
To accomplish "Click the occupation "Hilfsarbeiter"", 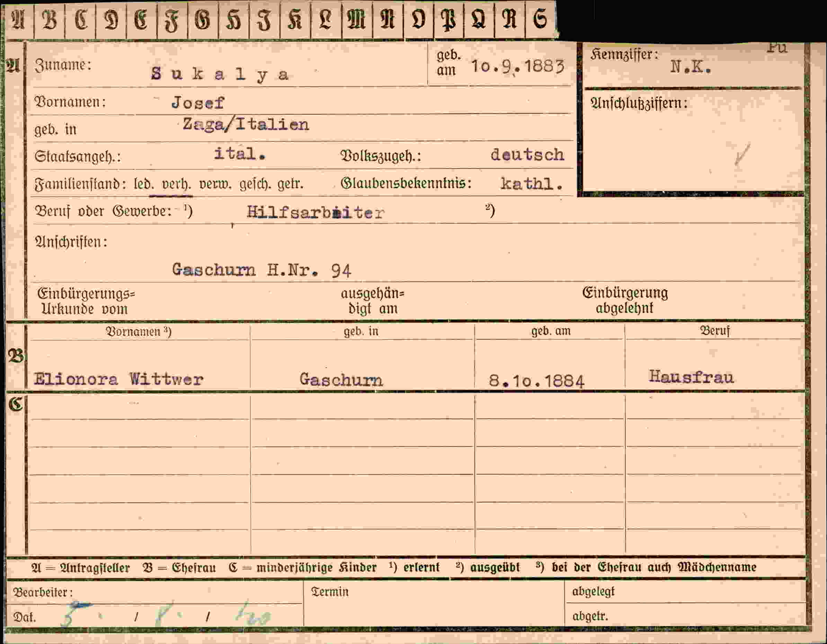I will click(x=315, y=212).
